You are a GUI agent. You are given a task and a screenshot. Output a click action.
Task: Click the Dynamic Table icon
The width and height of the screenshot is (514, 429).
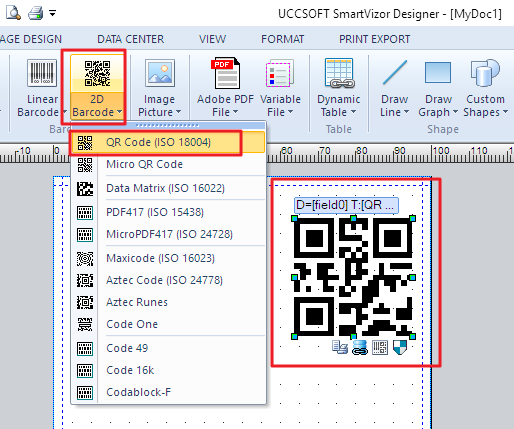click(x=339, y=73)
